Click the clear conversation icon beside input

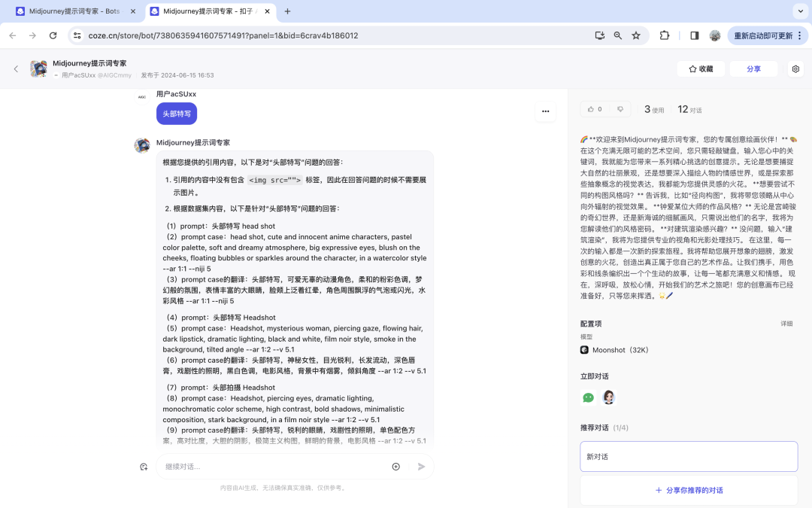point(144,467)
